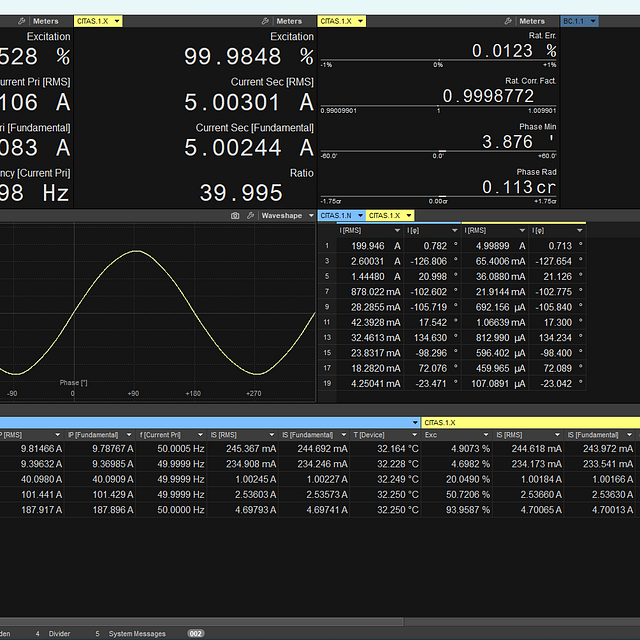
Task: Click the 002 message count badge
Action: pyautogui.click(x=196, y=633)
